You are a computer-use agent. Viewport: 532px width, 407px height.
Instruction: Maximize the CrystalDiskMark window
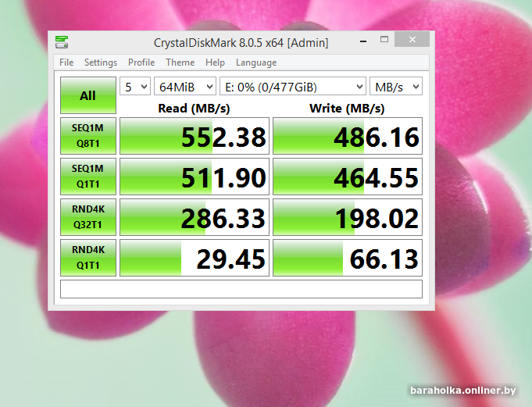click(x=384, y=39)
